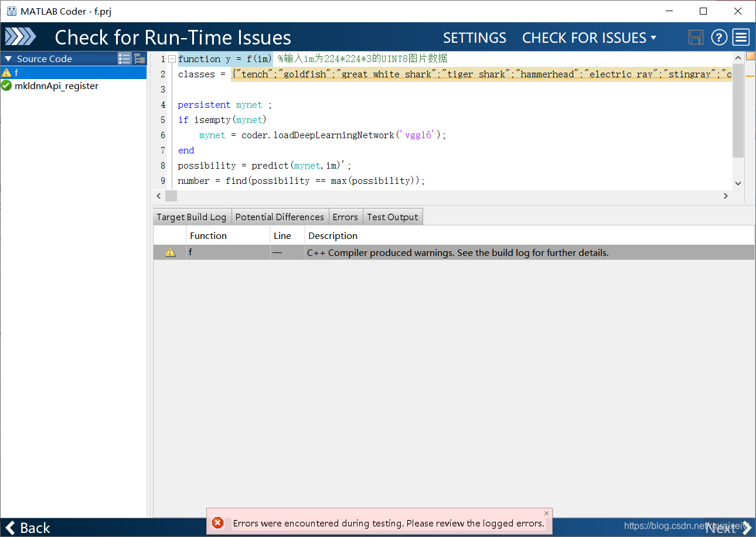Click the orange code analyzer indicator square
This screenshot has width=756, height=537.
pyautogui.click(x=750, y=56)
